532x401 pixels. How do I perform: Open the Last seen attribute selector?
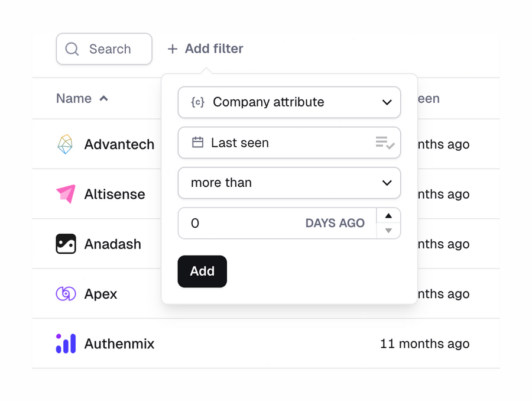point(289,143)
